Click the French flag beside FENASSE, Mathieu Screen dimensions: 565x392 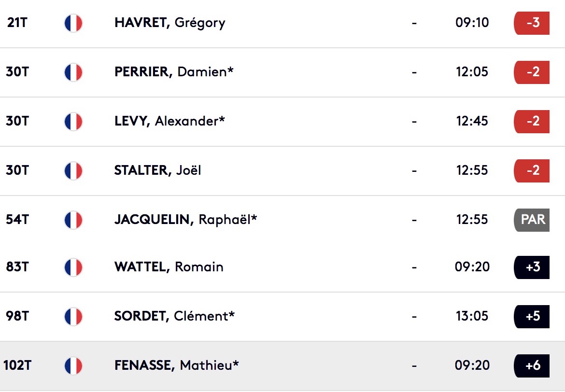pyautogui.click(x=73, y=366)
